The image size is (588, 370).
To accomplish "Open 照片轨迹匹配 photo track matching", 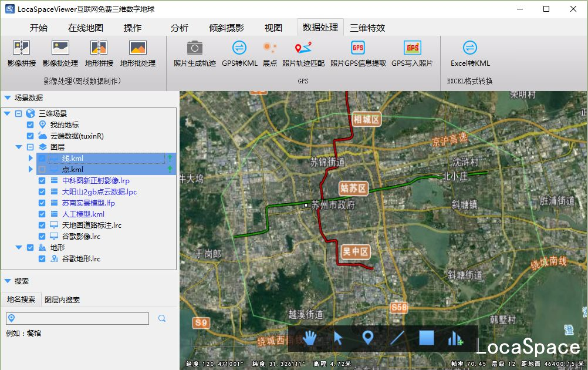I will 303,53.
